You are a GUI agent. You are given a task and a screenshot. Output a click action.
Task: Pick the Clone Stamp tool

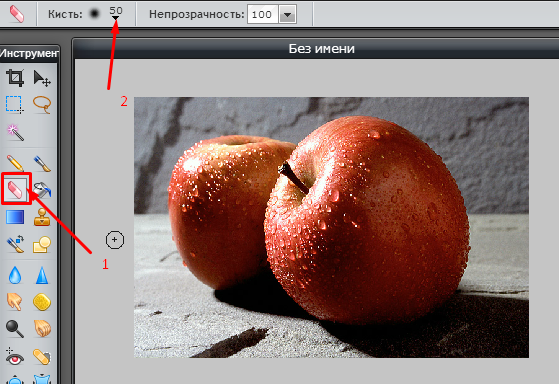[x=42, y=217]
